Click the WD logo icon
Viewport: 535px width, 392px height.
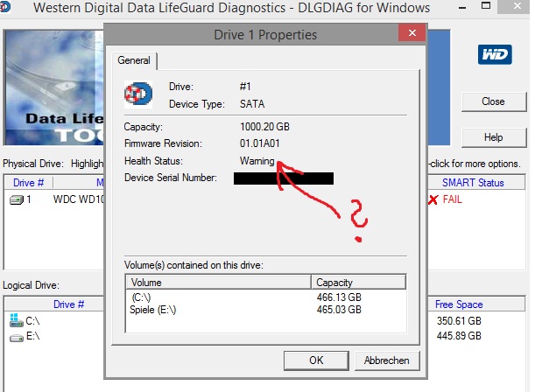[x=495, y=54]
